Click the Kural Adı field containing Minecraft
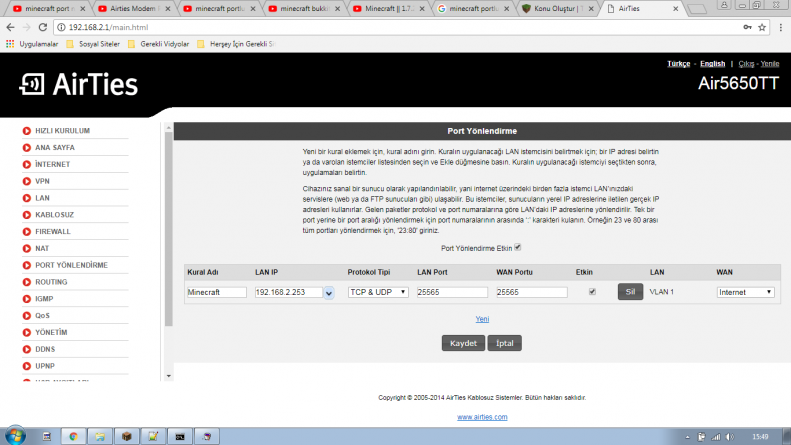 click(x=216, y=292)
